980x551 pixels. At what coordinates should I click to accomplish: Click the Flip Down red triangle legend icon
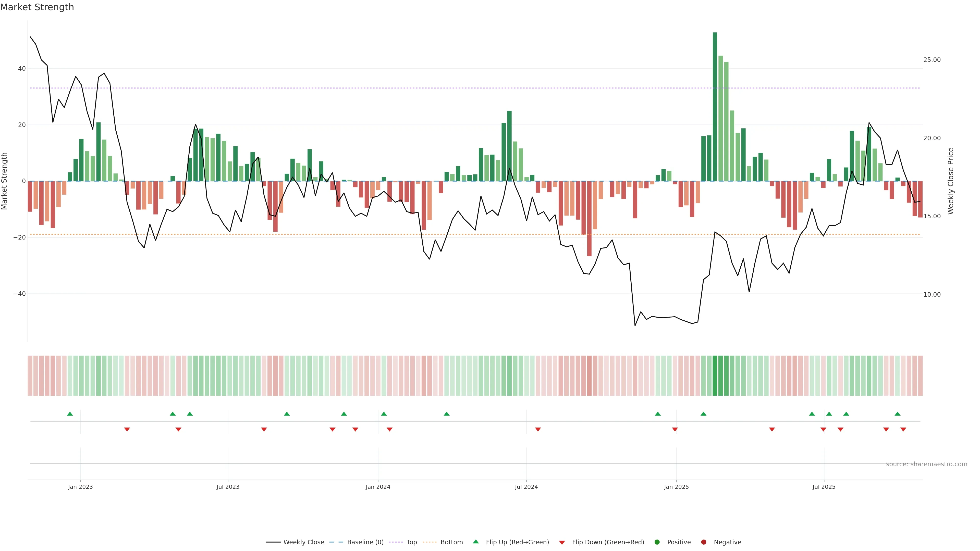coord(562,543)
